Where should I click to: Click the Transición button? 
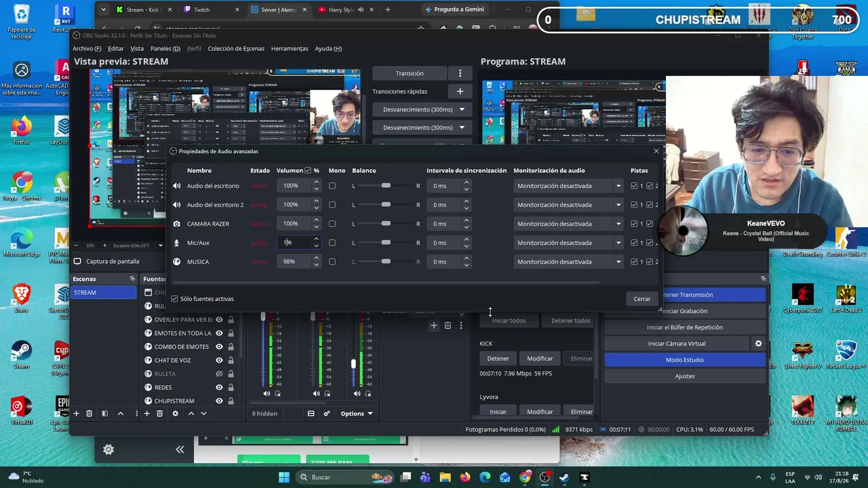(410, 73)
